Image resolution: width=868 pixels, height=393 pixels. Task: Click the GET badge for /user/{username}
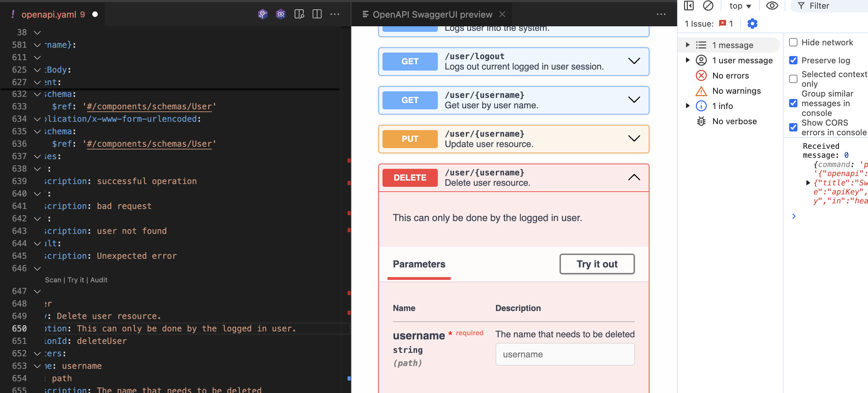point(410,100)
